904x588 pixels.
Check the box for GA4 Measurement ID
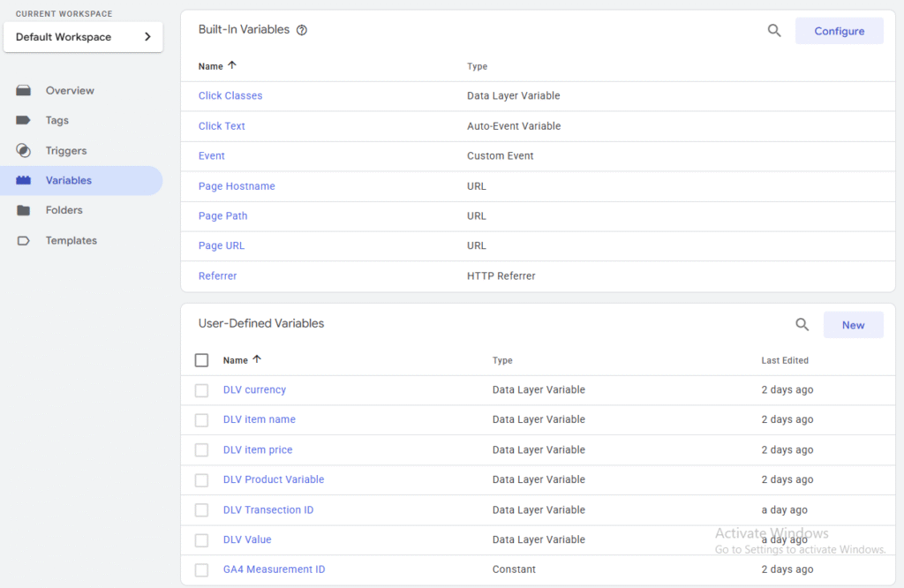click(200, 569)
